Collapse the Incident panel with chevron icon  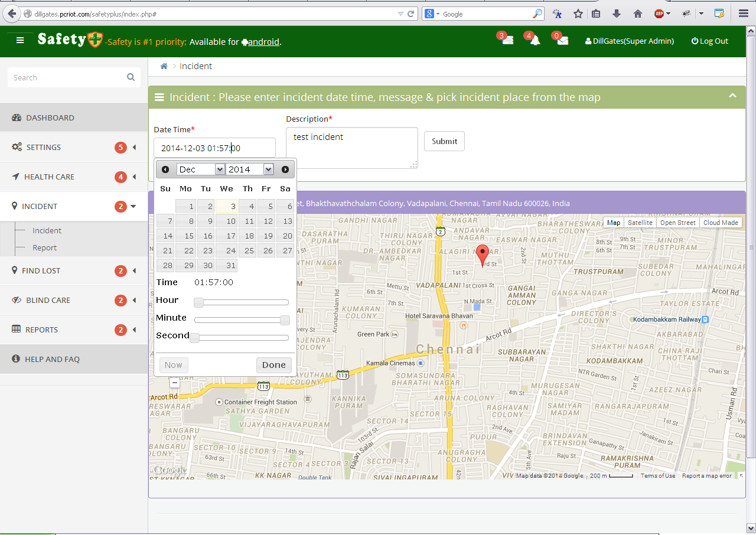coord(732,96)
